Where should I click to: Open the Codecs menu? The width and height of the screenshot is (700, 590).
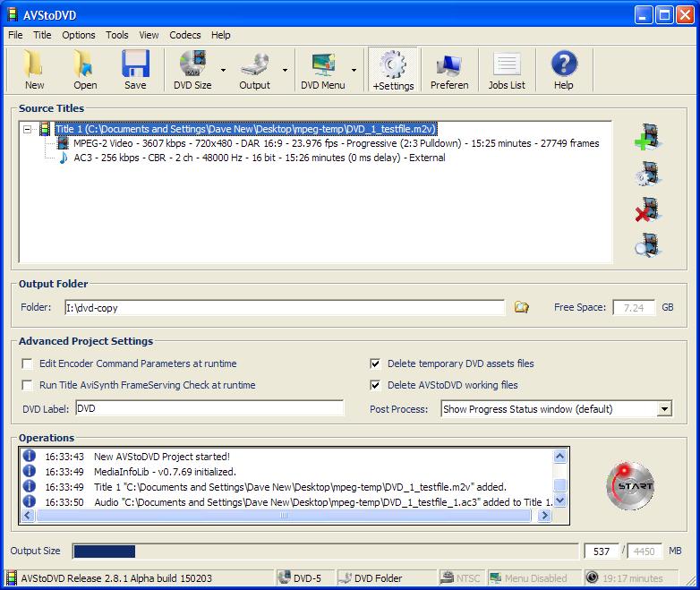coord(184,35)
